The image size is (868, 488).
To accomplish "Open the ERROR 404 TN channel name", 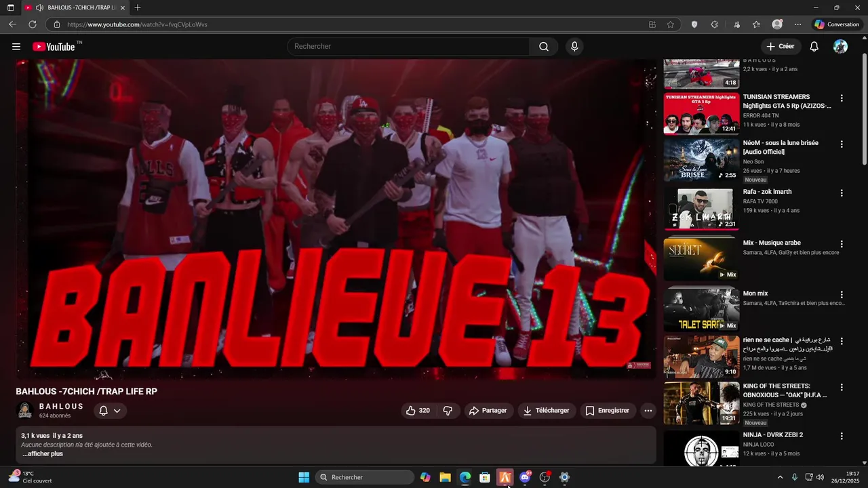I will 761,116.
